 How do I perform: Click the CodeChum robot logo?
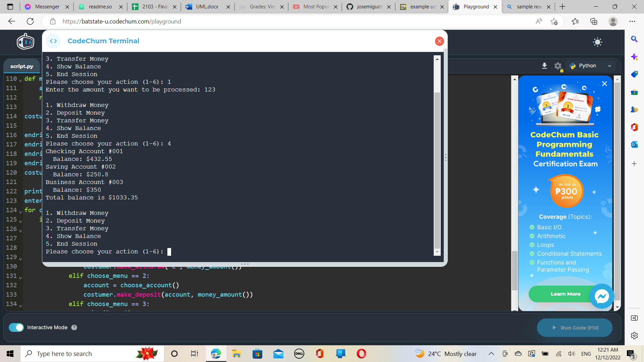click(25, 42)
